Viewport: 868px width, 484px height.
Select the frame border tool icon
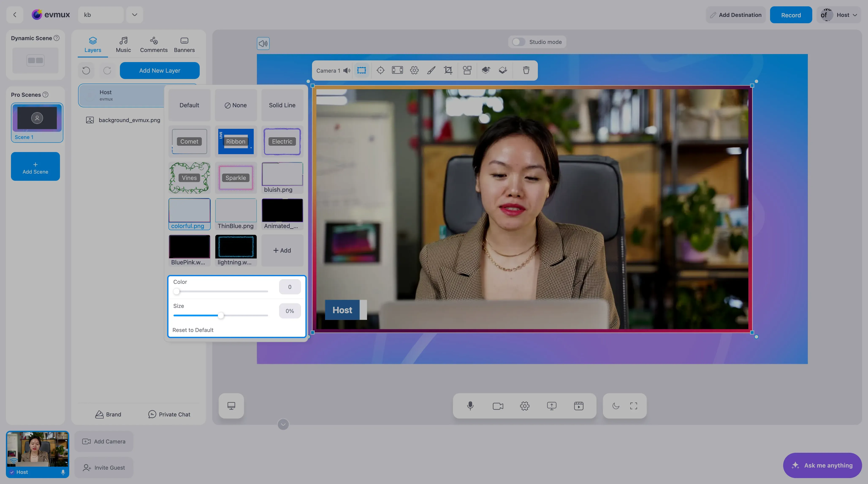(362, 70)
